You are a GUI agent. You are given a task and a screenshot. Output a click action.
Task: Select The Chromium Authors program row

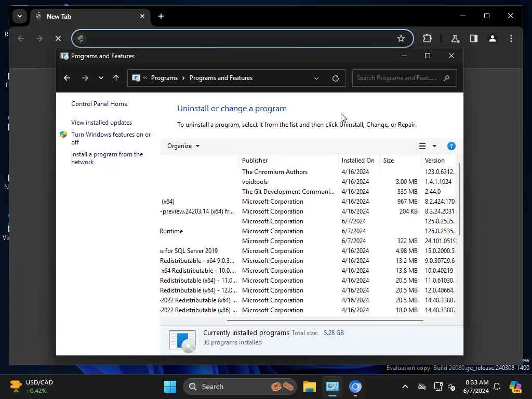(307, 172)
